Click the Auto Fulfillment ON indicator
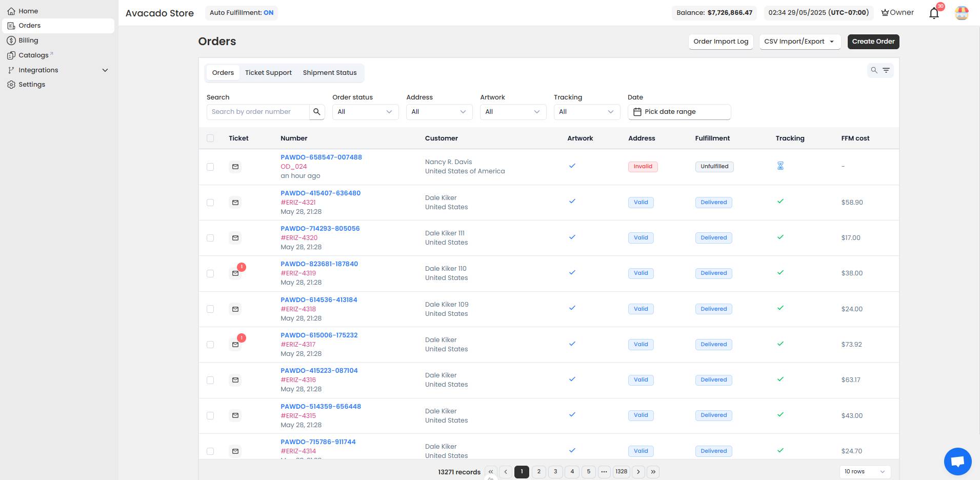Viewport: 980px width, 480px height. point(242,13)
